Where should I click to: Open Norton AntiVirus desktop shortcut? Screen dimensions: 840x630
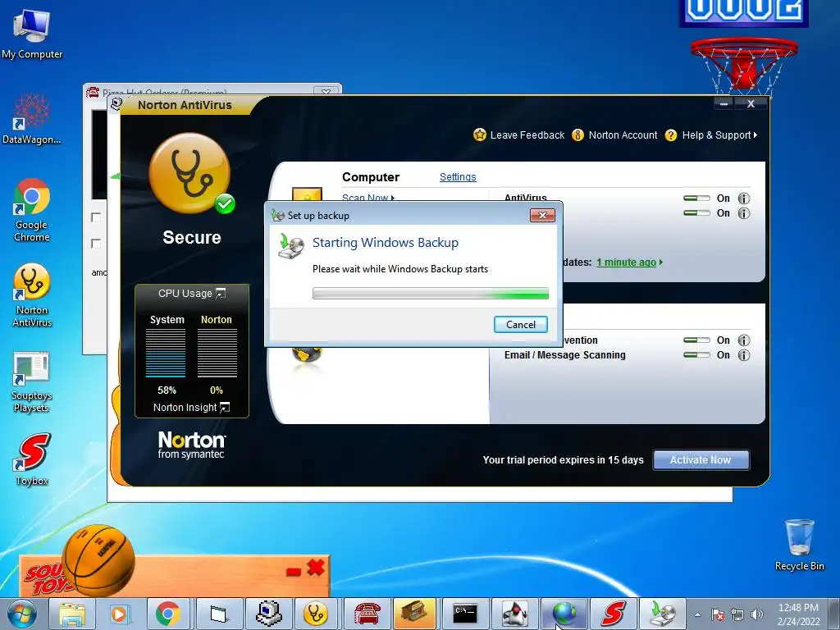32,294
